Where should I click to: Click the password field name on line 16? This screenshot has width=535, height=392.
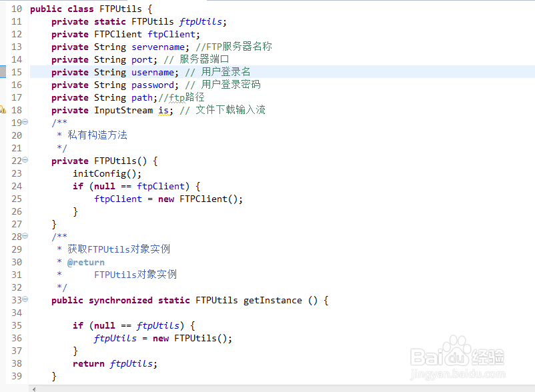click(x=153, y=85)
